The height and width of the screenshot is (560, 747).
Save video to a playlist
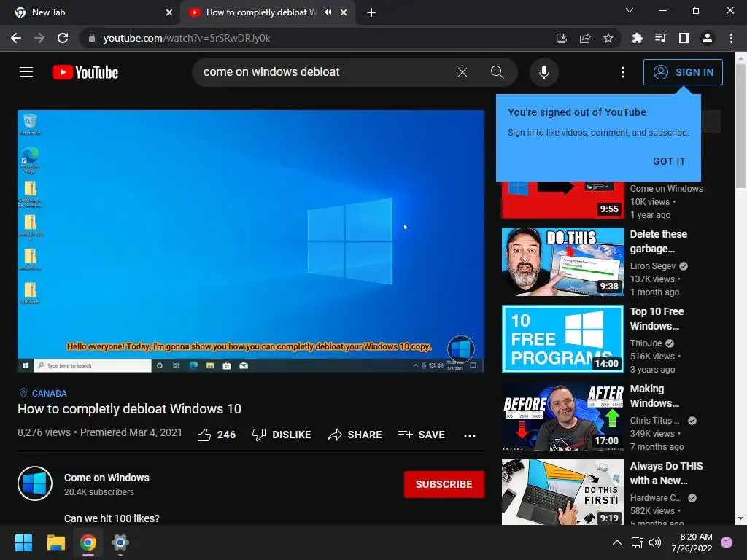[x=421, y=435]
